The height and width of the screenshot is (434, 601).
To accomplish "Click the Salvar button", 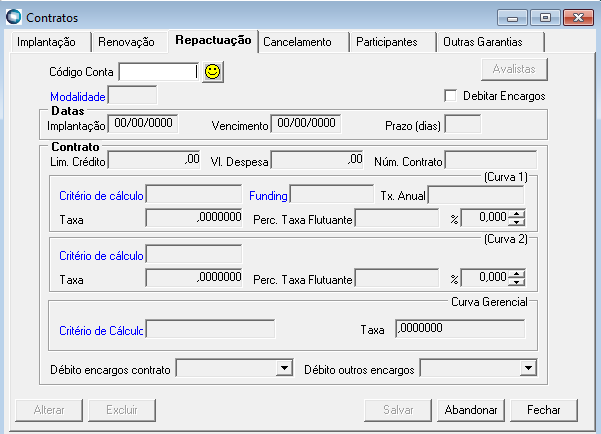I will pos(398,410).
